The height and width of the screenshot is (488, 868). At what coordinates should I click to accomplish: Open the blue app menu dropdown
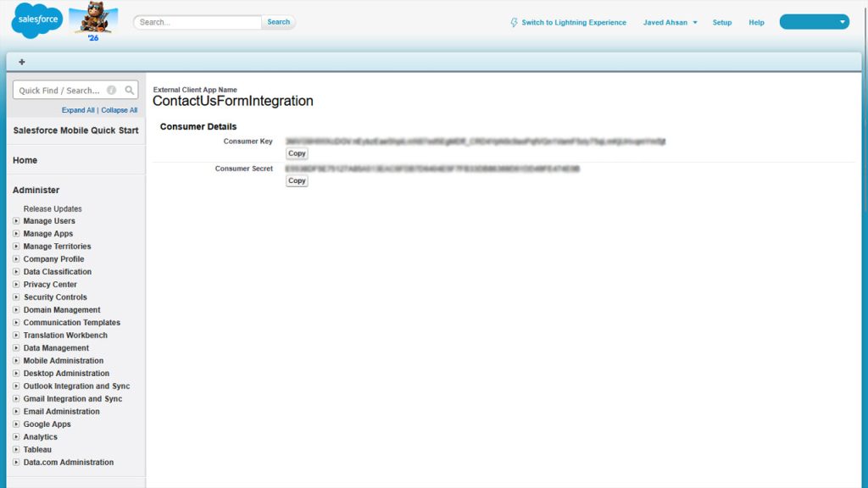pos(815,22)
